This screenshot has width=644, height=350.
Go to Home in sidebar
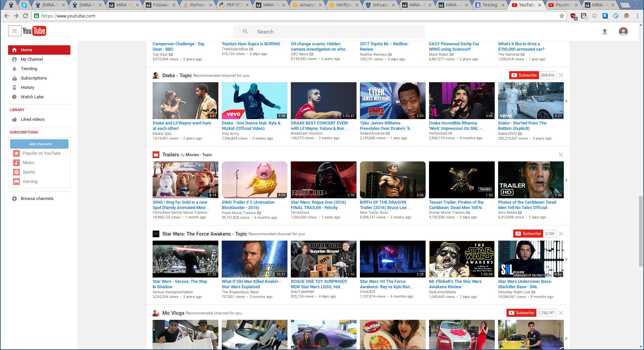pyautogui.click(x=39, y=50)
